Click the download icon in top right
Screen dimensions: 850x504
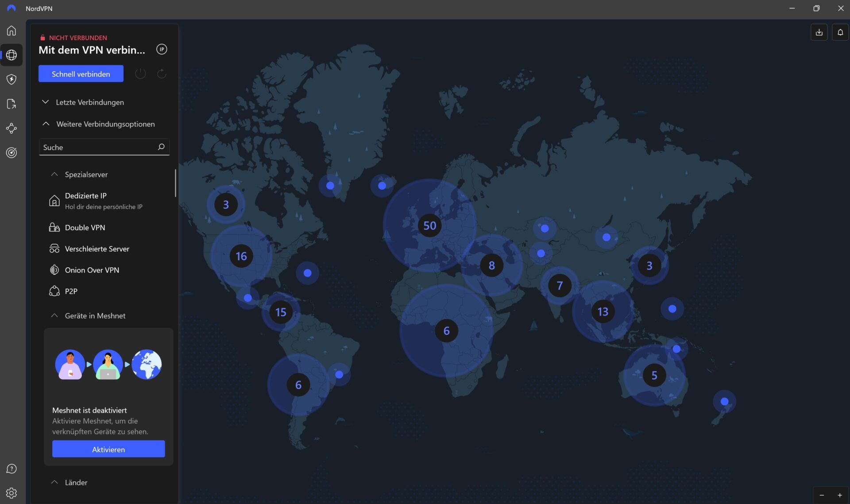pos(819,32)
